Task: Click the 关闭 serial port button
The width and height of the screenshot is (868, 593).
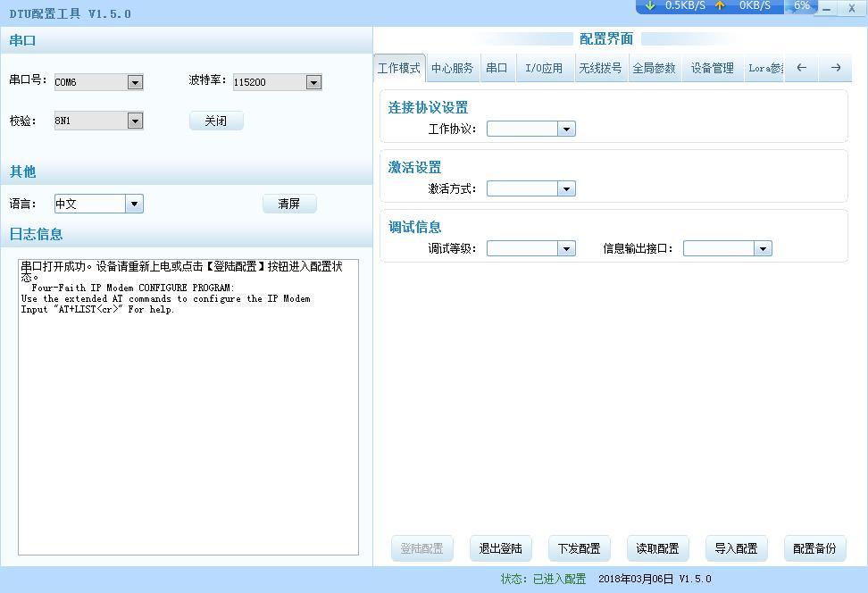Action: coord(216,121)
